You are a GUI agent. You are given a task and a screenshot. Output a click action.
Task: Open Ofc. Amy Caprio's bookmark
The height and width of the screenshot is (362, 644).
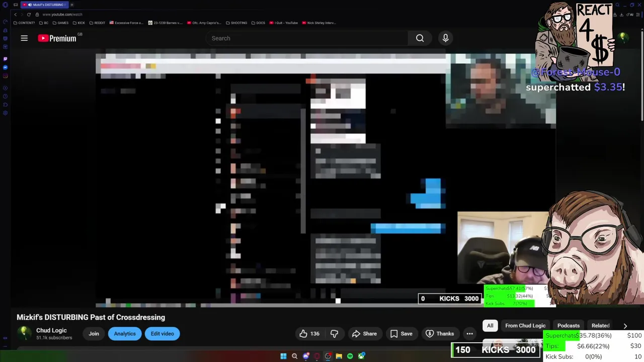[204, 23]
